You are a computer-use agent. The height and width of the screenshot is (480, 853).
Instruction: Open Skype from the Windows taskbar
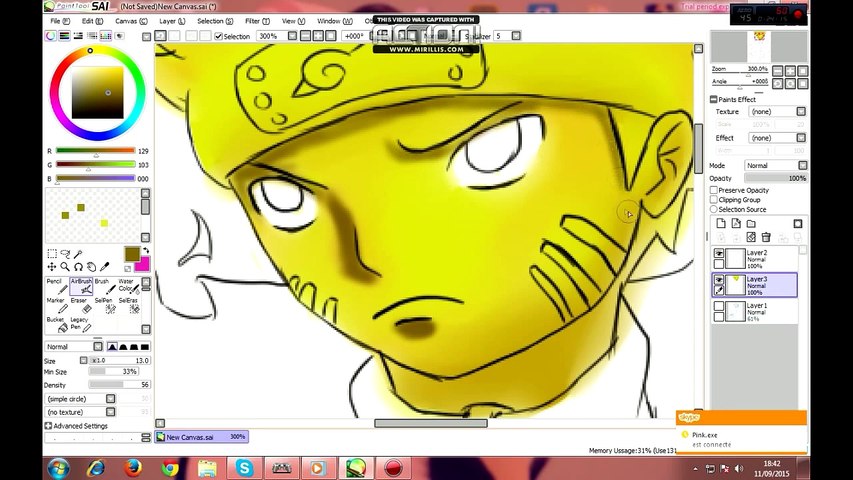244,468
